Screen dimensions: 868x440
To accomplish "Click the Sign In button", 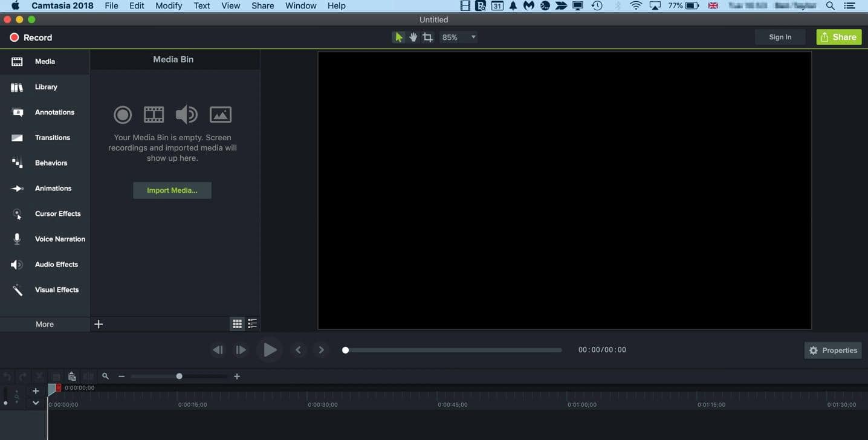I will (780, 37).
